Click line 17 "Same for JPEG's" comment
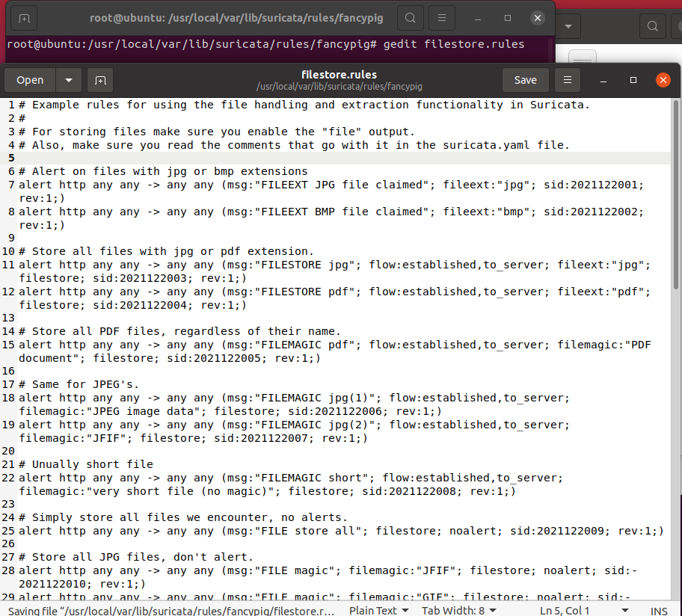This screenshot has width=682, height=616. (79, 384)
